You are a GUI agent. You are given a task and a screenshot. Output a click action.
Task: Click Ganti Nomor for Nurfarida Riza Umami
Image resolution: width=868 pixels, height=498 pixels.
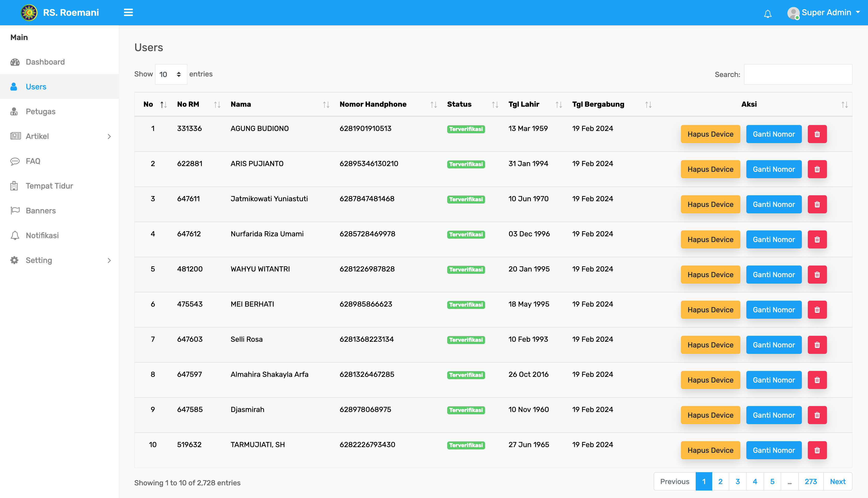[x=774, y=239]
